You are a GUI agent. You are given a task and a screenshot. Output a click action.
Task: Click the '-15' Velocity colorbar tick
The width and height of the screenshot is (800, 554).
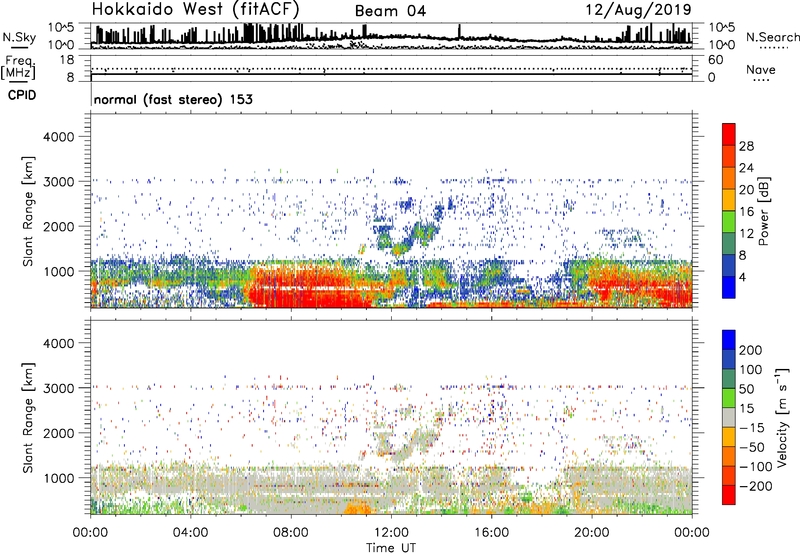[x=751, y=428]
